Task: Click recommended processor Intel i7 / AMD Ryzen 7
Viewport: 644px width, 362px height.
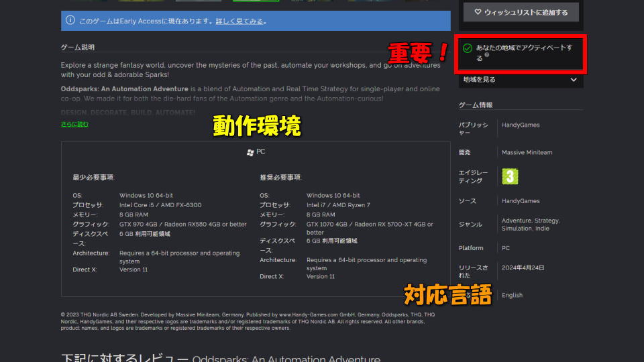Action: coord(338,205)
